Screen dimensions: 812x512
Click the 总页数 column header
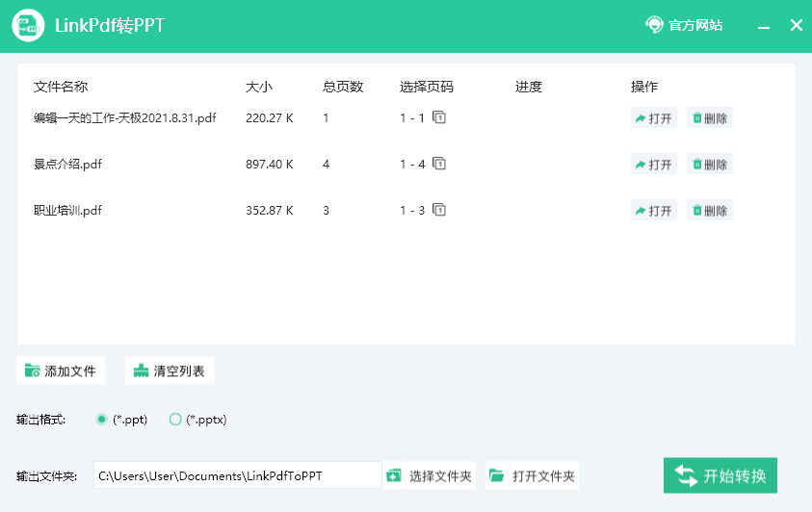[343, 87]
